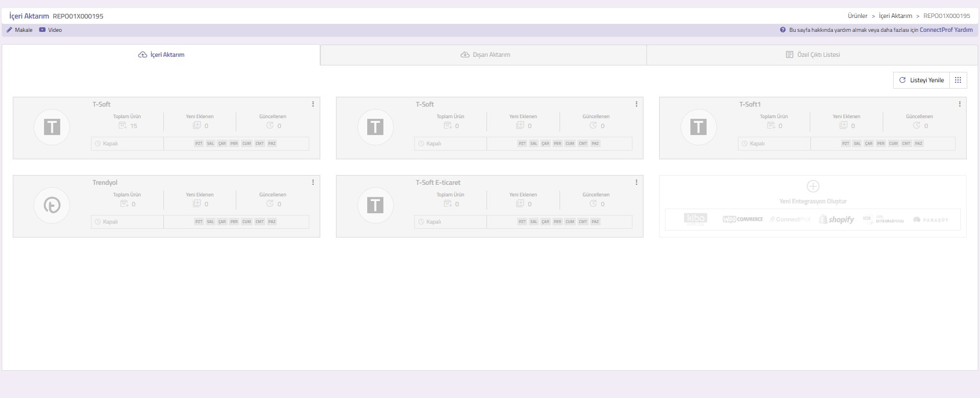Open the ConnectProf Yardım help link
Viewport: 980px width, 398px height.
946,30
